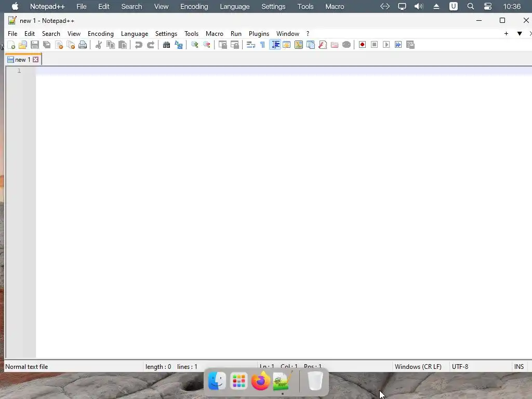The image size is (532, 399).
Task: Save the file using the toolbar floppy icon
Action: 35,45
